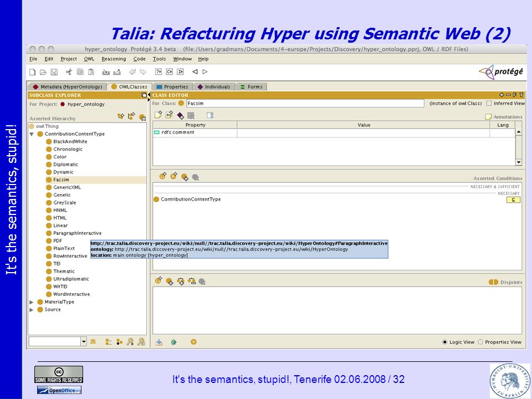Click the scroll down arrow in the annotations table
This screenshot has height=399, width=532.
pyautogui.click(x=519, y=162)
